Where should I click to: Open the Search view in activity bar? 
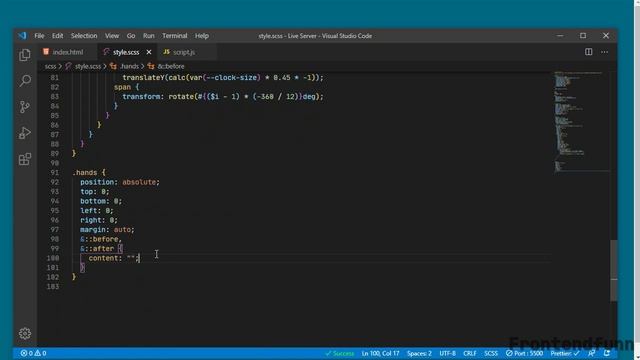25,81
